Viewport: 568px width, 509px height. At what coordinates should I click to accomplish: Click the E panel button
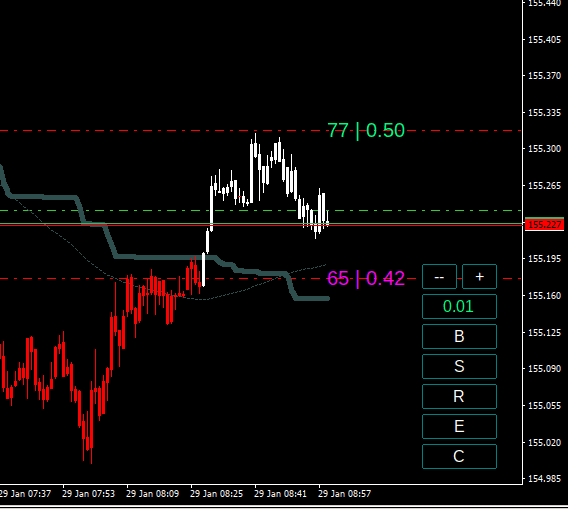pos(459,426)
